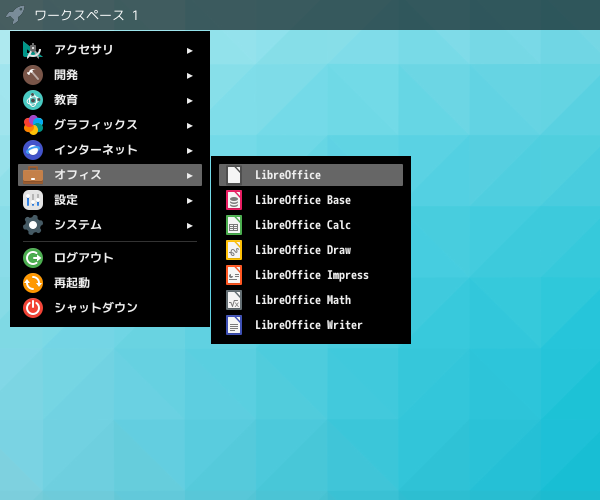Click the 設定 sliders icon
600x500 pixels.
click(33, 200)
